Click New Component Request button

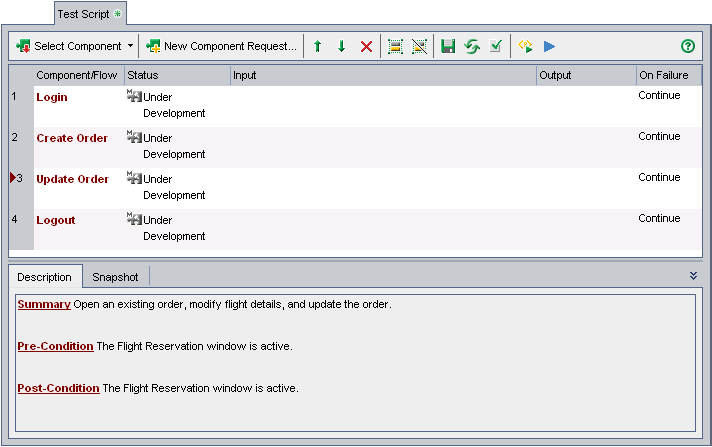coord(222,46)
